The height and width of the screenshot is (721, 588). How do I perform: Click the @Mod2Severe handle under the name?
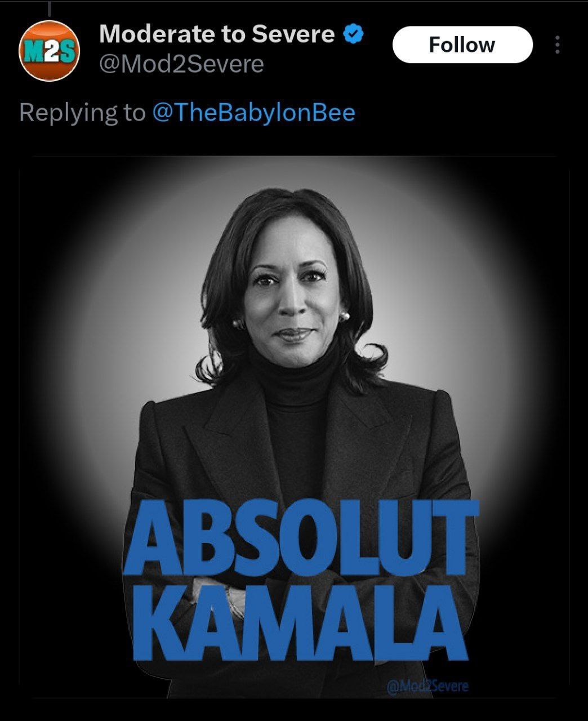[181, 64]
